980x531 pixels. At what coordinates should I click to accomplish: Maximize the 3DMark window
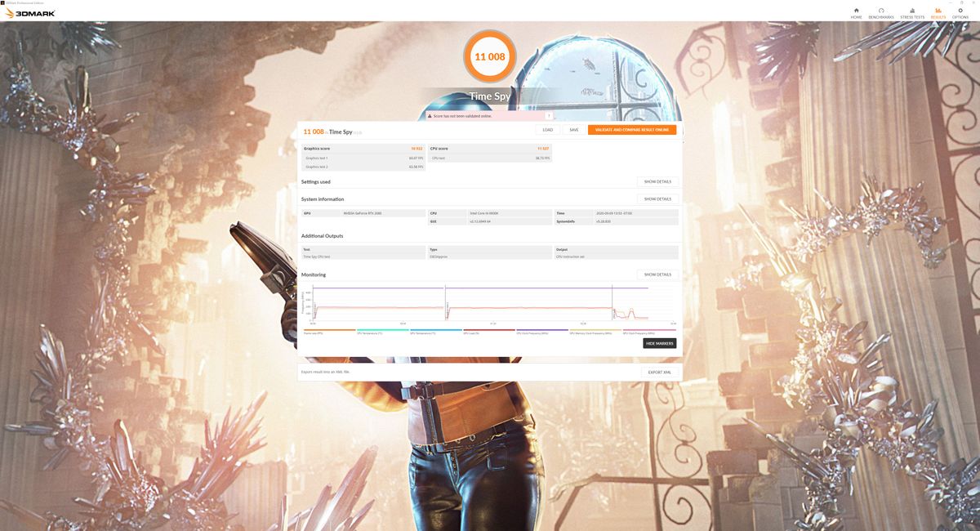(x=960, y=2)
